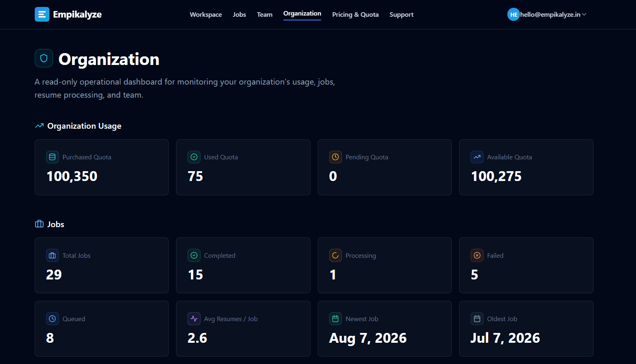This screenshot has width=636, height=364.
Task: Open the account menu chevron next to email
Action: click(584, 14)
